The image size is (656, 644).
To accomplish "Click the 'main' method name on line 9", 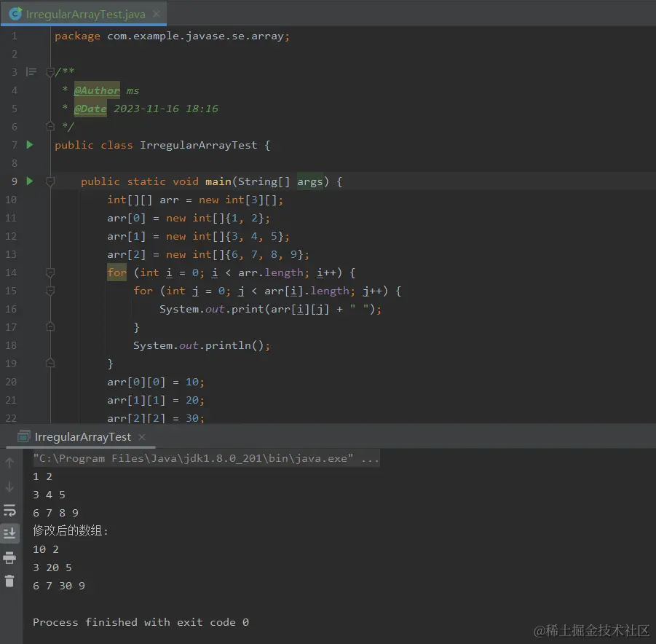I will (218, 181).
